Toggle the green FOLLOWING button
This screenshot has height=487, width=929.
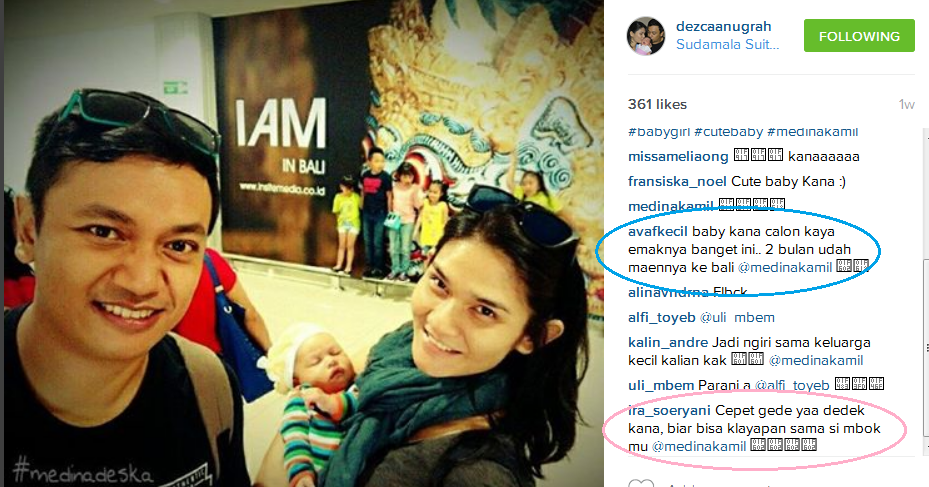[x=859, y=36]
